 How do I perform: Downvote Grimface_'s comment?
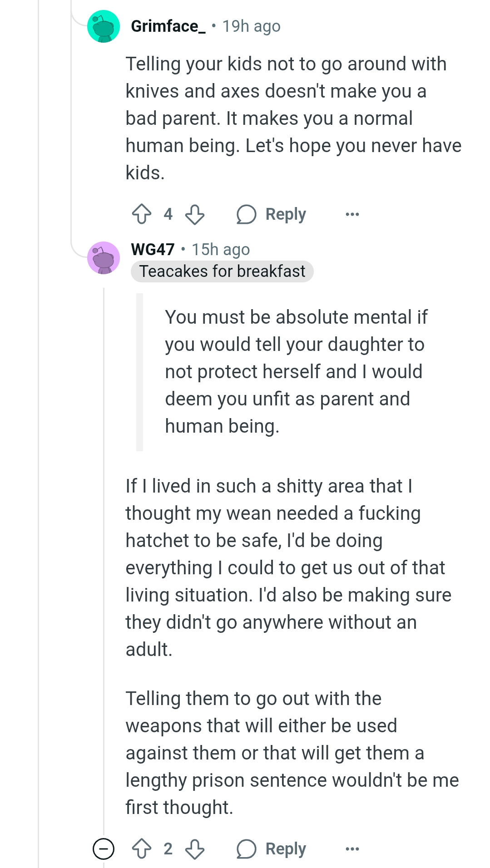[x=195, y=214]
